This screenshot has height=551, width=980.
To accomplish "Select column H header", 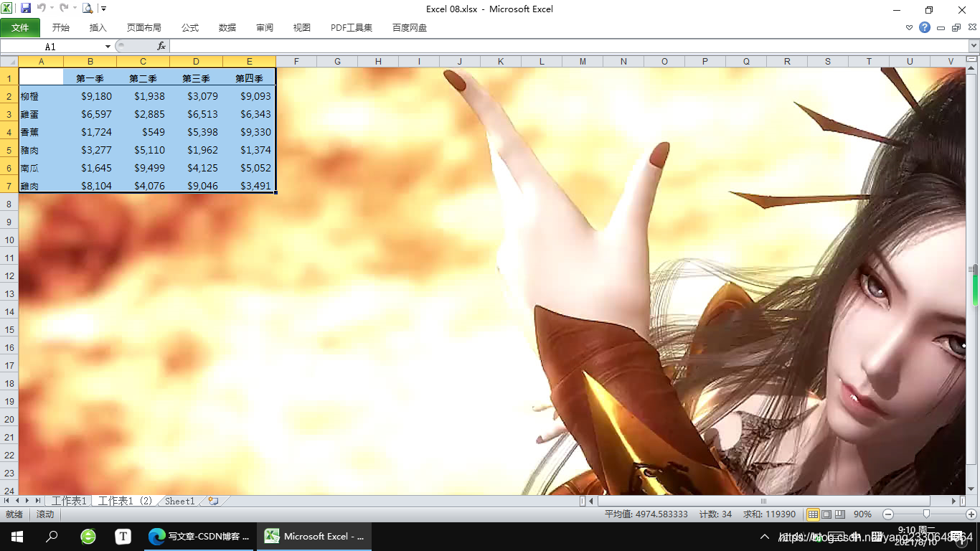I will point(378,62).
